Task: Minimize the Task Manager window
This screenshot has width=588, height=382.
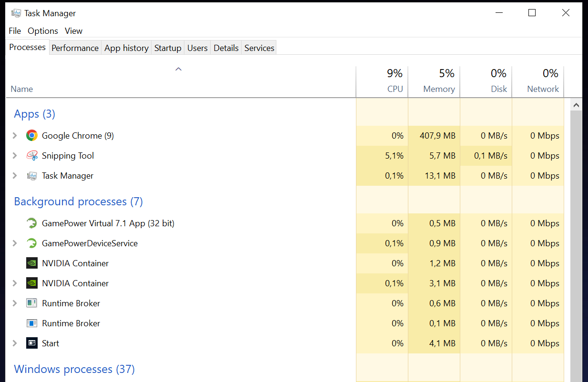Action: coord(498,13)
